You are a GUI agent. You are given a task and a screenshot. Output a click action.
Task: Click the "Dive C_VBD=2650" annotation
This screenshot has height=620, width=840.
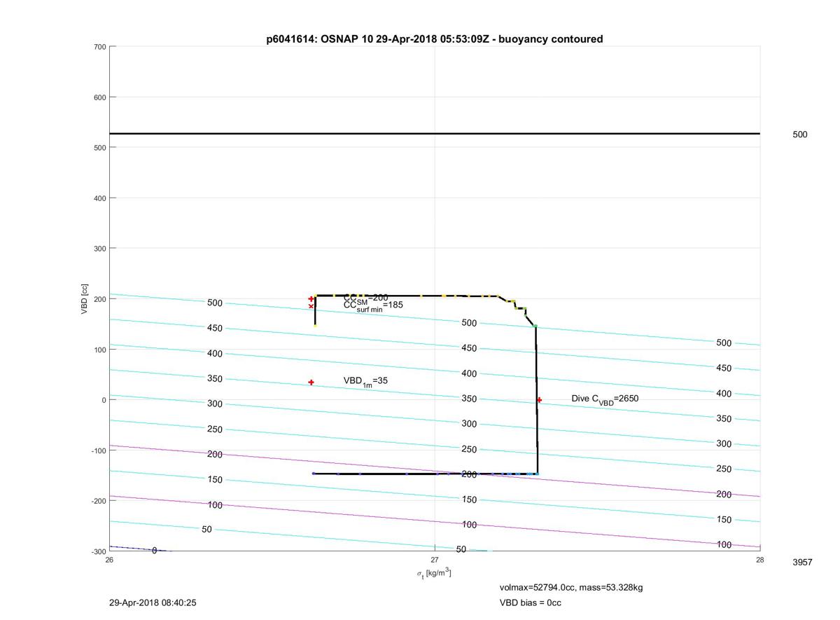pos(605,399)
